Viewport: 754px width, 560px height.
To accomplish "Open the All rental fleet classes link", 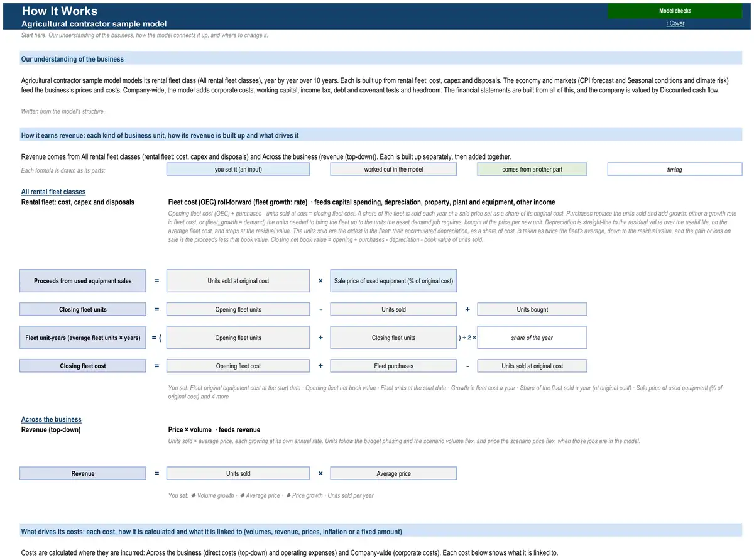I will pos(53,192).
